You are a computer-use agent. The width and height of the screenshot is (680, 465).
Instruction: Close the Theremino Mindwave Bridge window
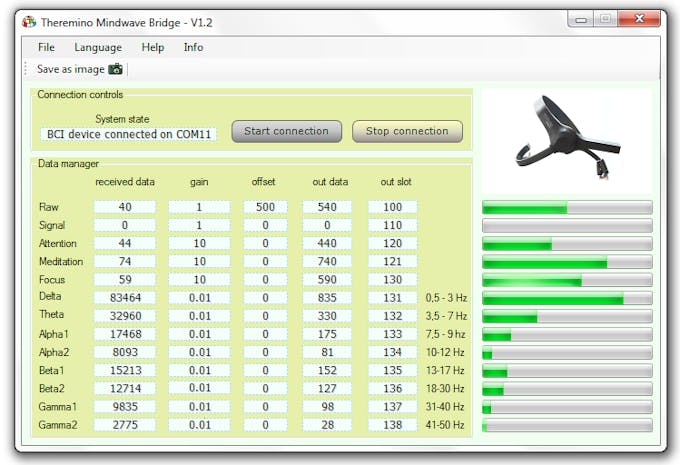[x=639, y=19]
